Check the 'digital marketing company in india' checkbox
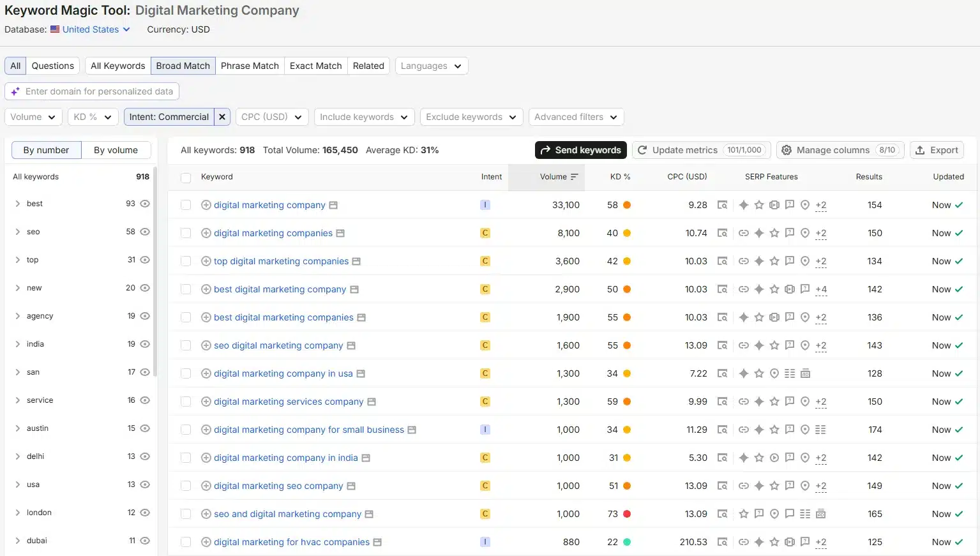This screenshot has height=556, width=980. 186,458
